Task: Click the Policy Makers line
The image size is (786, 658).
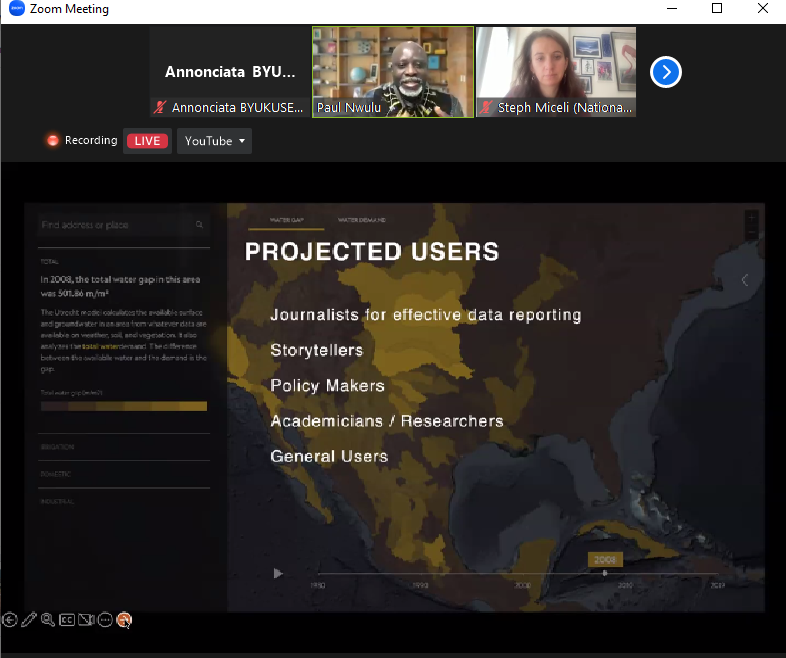Action: pyautogui.click(x=327, y=385)
